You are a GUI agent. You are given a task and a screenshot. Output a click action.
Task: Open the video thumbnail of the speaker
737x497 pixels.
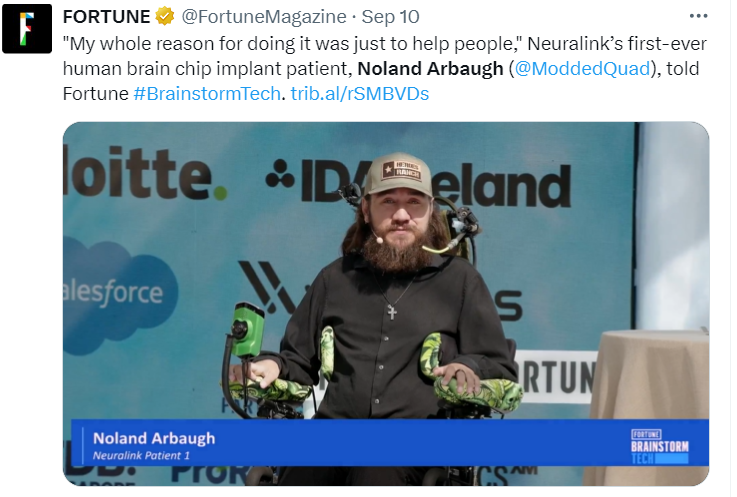386,304
